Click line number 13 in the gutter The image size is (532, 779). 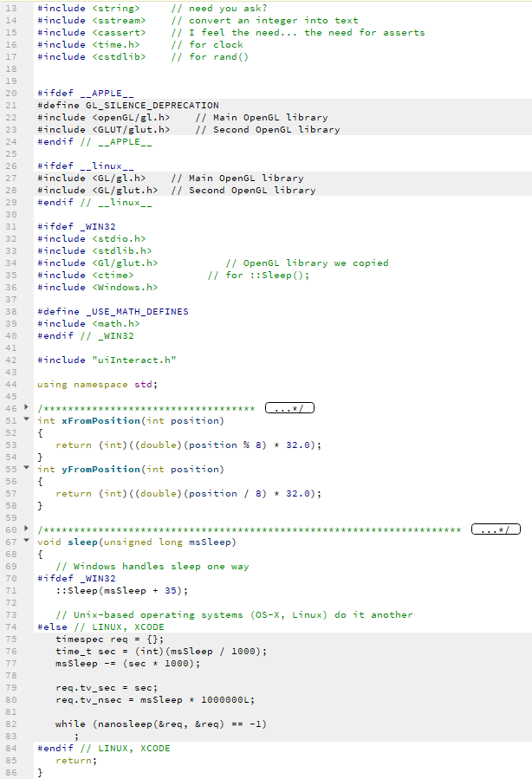(x=11, y=9)
